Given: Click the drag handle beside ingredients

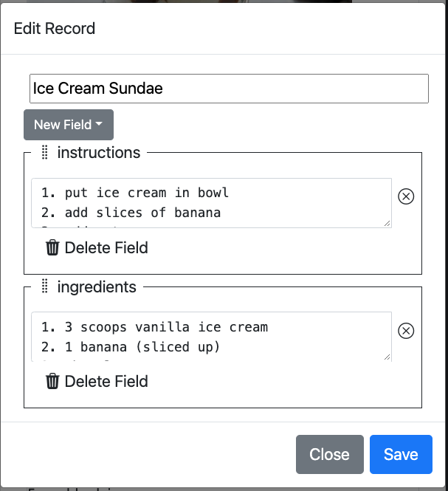Looking at the screenshot, I should 45,286.
